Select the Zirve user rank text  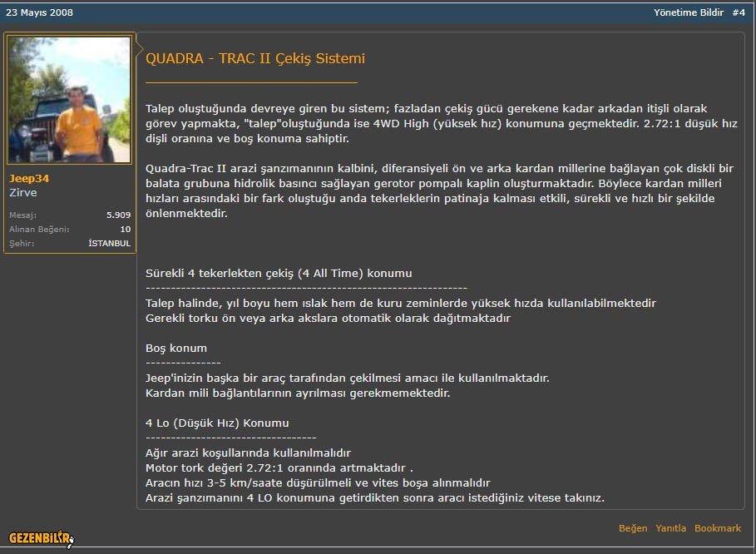click(x=23, y=192)
